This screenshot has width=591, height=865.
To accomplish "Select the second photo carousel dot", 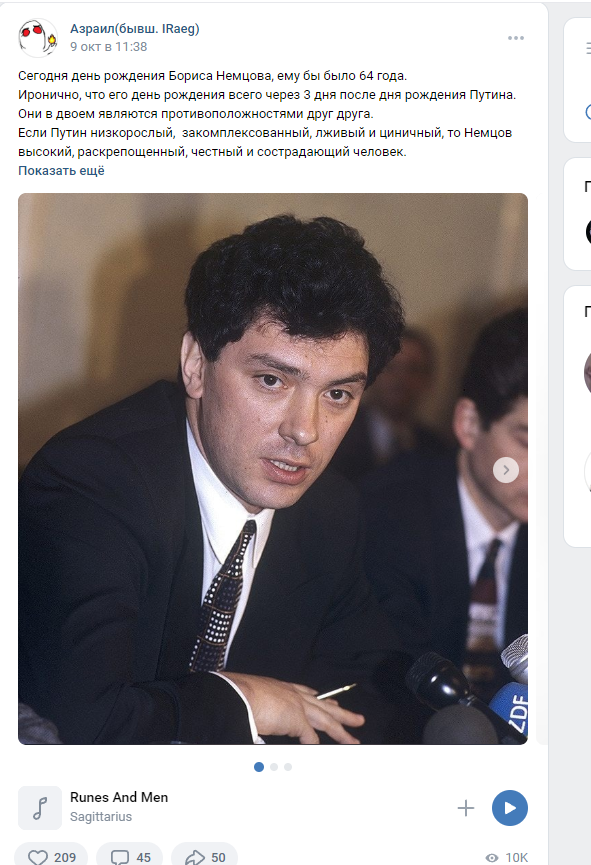I will pos(274,767).
